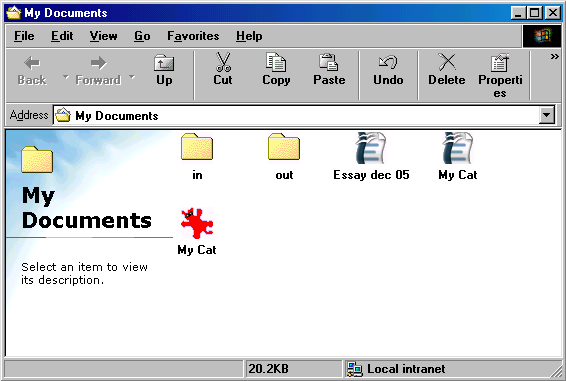Open Properties from the toolbar
Image resolution: width=566 pixels, height=381 pixels.
click(x=500, y=76)
